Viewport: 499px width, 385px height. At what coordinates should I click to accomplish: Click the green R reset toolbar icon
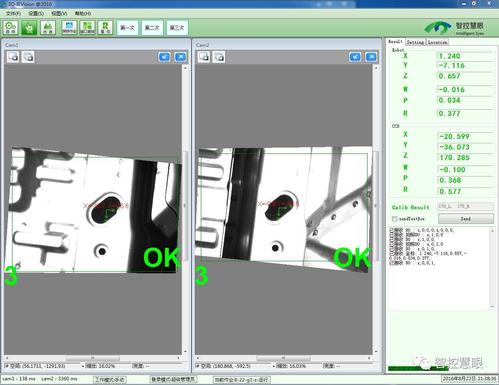pos(105,28)
